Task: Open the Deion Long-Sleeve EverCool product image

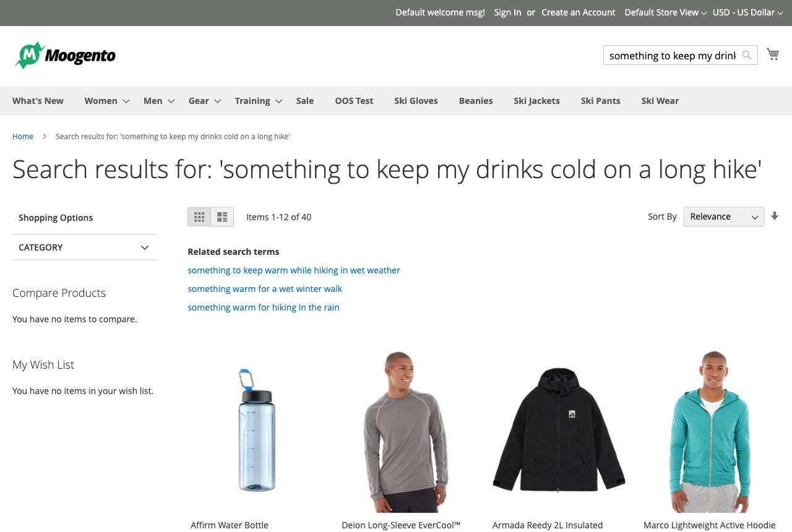Action: (x=408, y=430)
